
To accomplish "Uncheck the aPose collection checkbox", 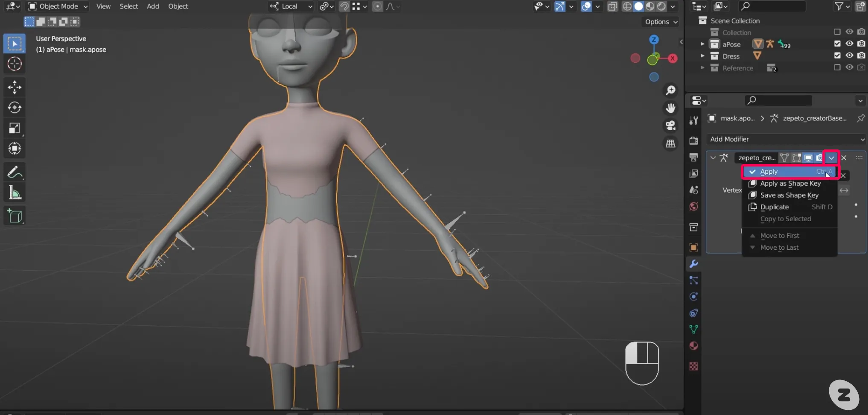I will tap(837, 44).
